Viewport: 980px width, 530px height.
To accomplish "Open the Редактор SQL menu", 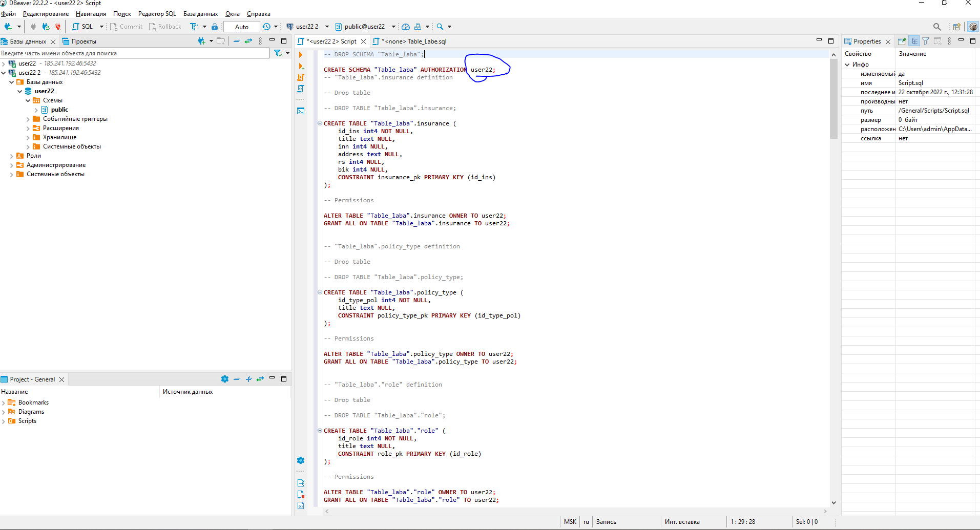I will pyautogui.click(x=157, y=14).
